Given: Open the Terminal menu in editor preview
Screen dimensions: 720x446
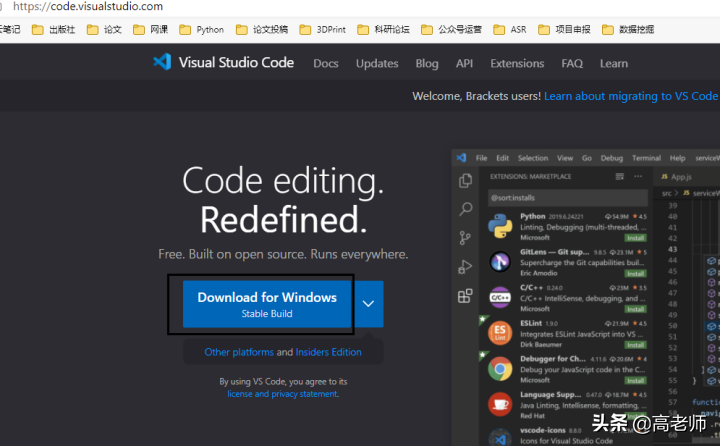Looking at the screenshot, I should coord(646,158).
